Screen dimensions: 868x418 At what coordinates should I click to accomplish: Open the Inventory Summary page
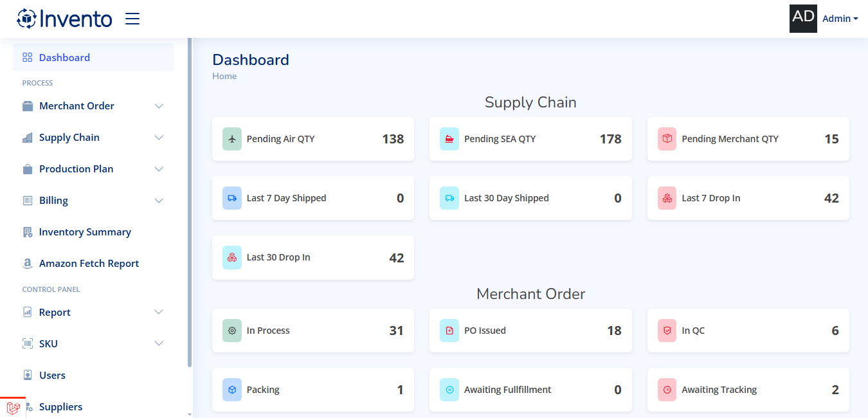pyautogui.click(x=85, y=232)
